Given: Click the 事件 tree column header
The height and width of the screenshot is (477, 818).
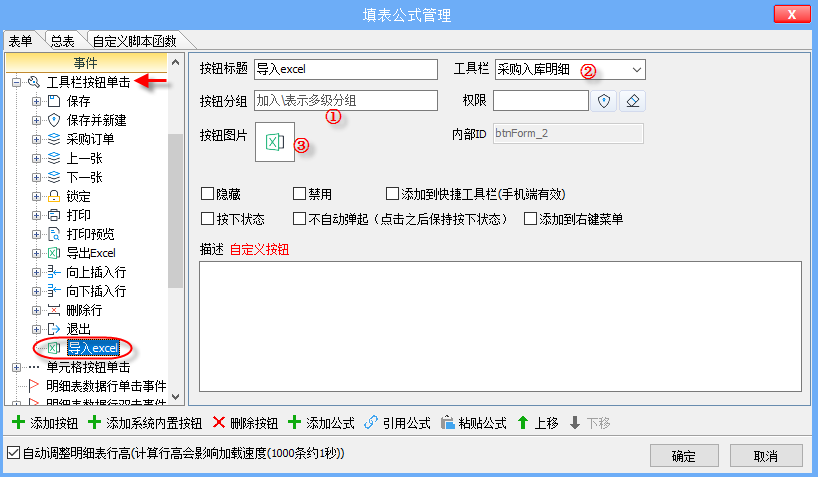Looking at the screenshot, I should point(86,63).
